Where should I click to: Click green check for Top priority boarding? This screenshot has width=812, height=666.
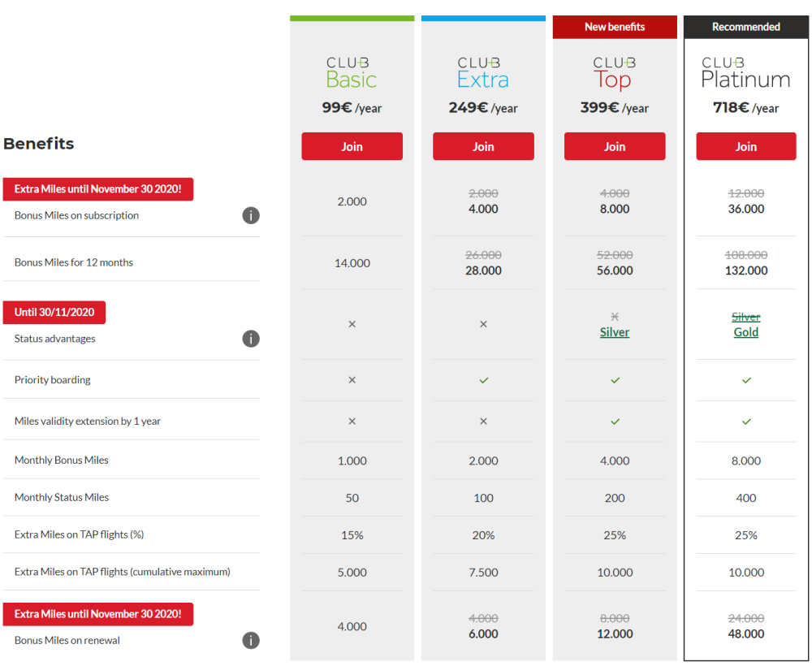point(615,380)
